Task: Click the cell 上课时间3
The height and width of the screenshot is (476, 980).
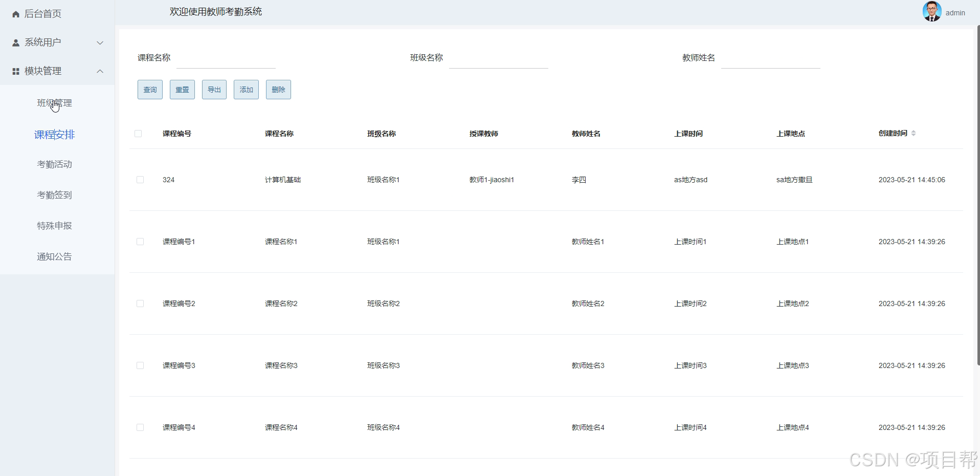Action: (690, 365)
